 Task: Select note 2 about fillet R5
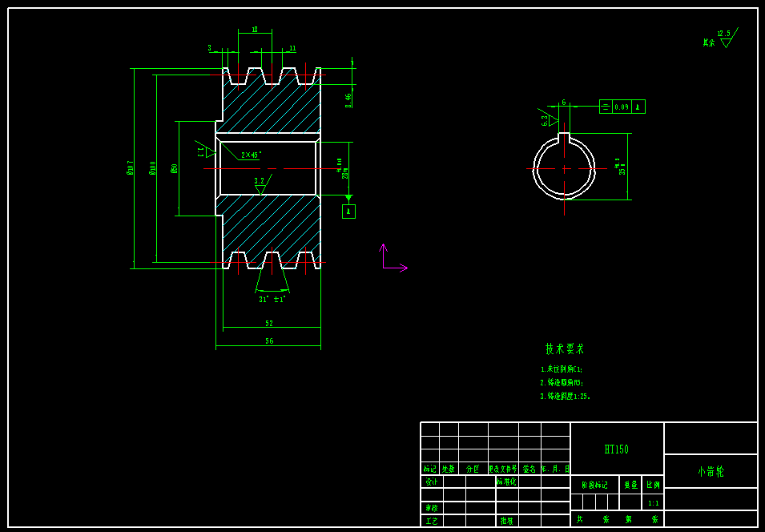[562, 383]
